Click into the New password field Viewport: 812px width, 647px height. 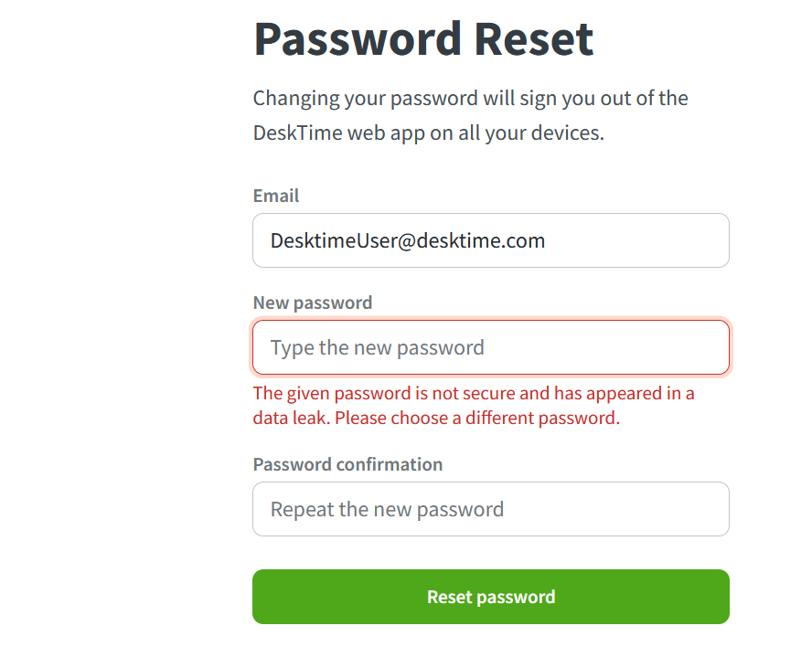click(x=490, y=347)
